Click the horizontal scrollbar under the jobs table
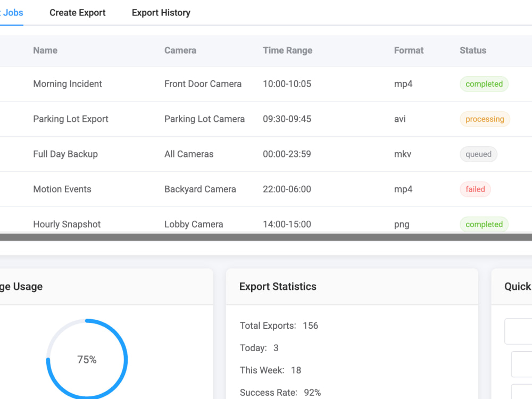 (266, 237)
